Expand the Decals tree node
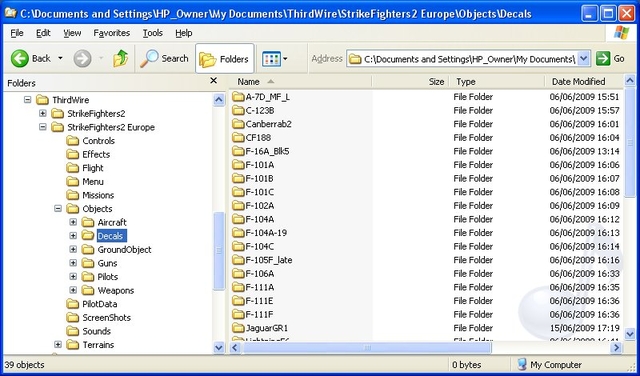The width and height of the screenshot is (640, 376). [73, 236]
